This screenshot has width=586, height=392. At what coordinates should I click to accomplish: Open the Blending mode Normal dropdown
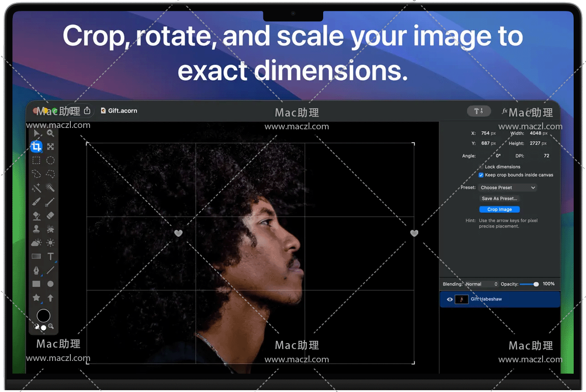click(x=481, y=284)
